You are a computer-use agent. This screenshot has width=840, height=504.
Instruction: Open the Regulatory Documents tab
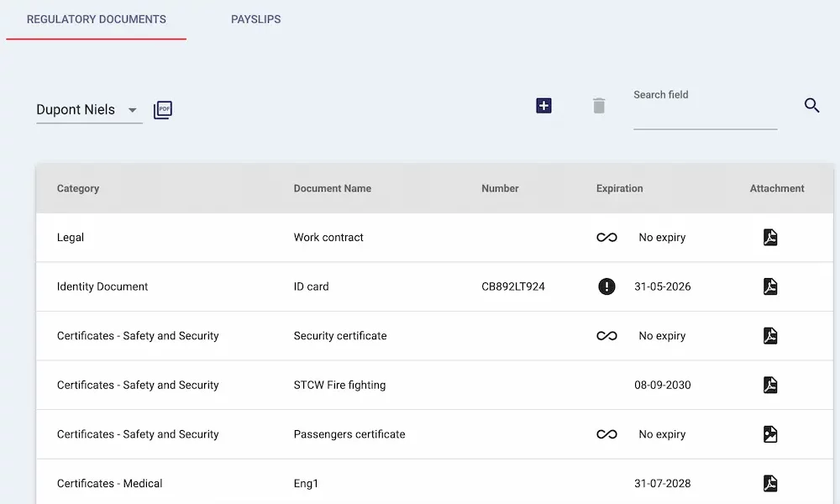point(97,19)
